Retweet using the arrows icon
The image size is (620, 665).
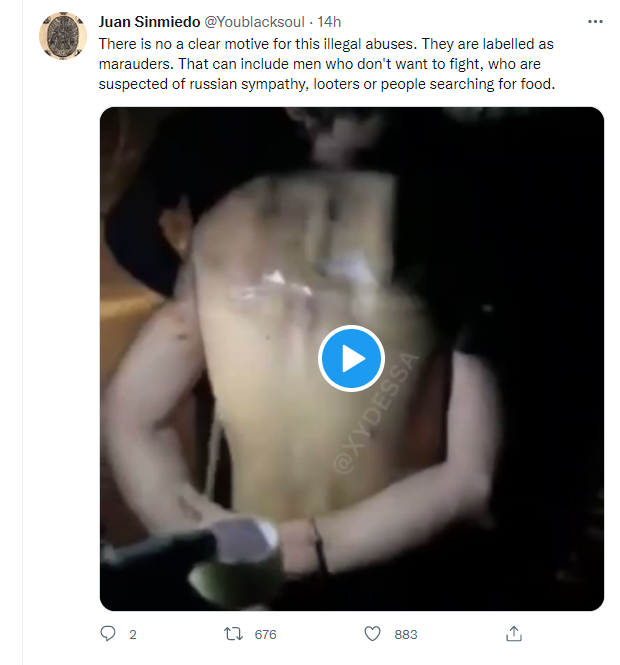233,634
